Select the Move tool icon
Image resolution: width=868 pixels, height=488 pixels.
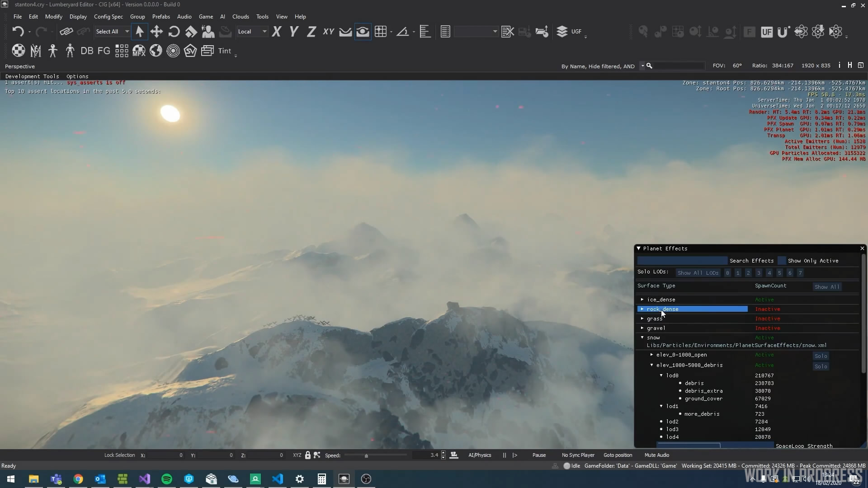pyautogui.click(x=156, y=32)
